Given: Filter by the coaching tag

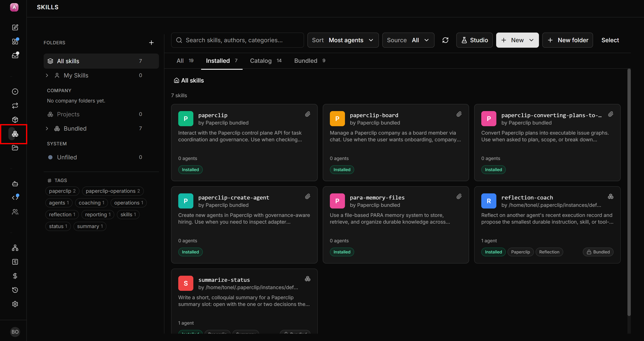Looking at the screenshot, I should tap(91, 203).
